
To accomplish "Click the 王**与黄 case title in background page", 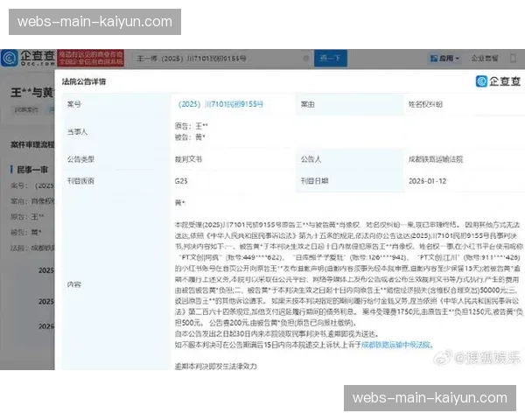I will click(x=31, y=93).
